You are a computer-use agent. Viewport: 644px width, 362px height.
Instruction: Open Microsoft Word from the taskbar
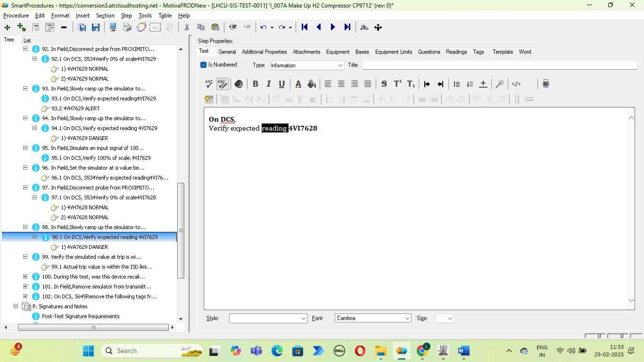(x=464, y=351)
